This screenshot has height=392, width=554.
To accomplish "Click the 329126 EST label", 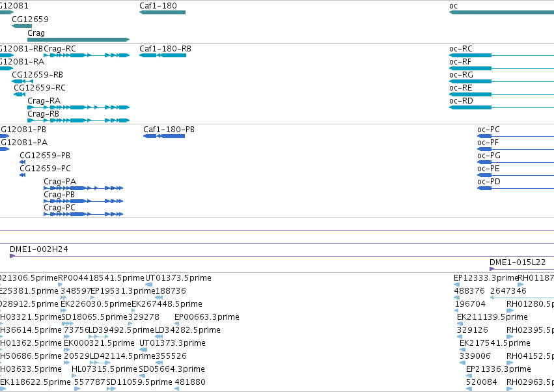I will point(473,329).
